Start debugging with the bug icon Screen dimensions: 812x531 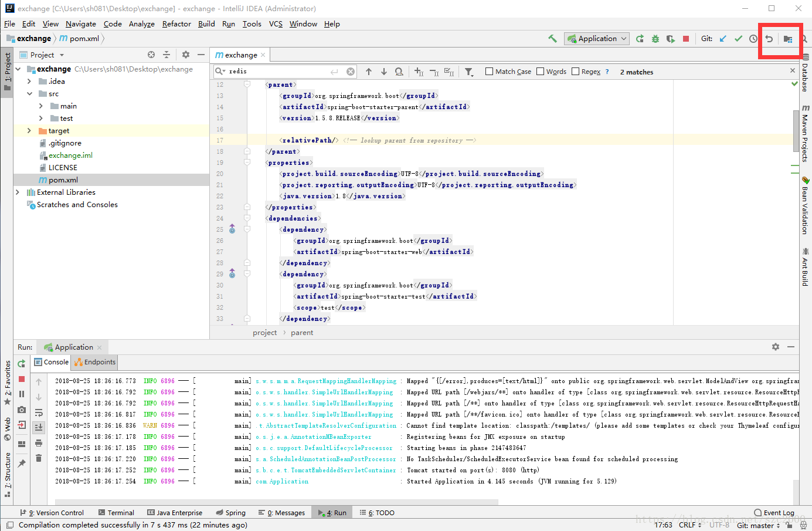coord(655,39)
